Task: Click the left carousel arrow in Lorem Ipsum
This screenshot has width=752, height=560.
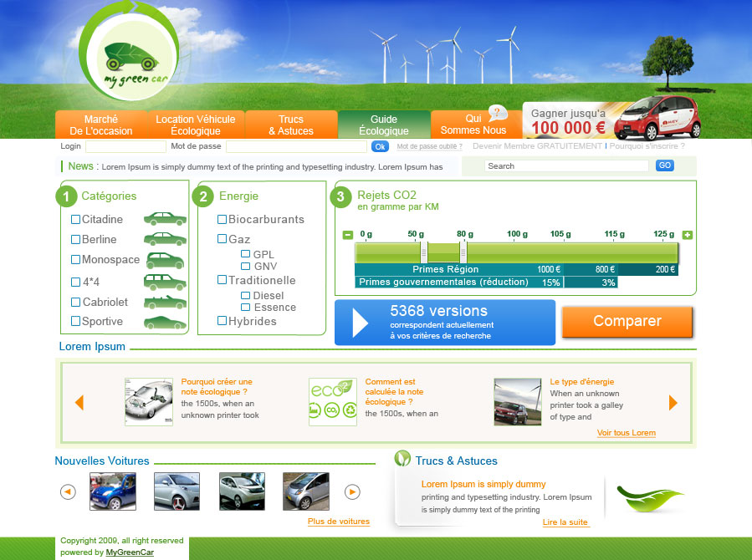Action: tap(79, 403)
